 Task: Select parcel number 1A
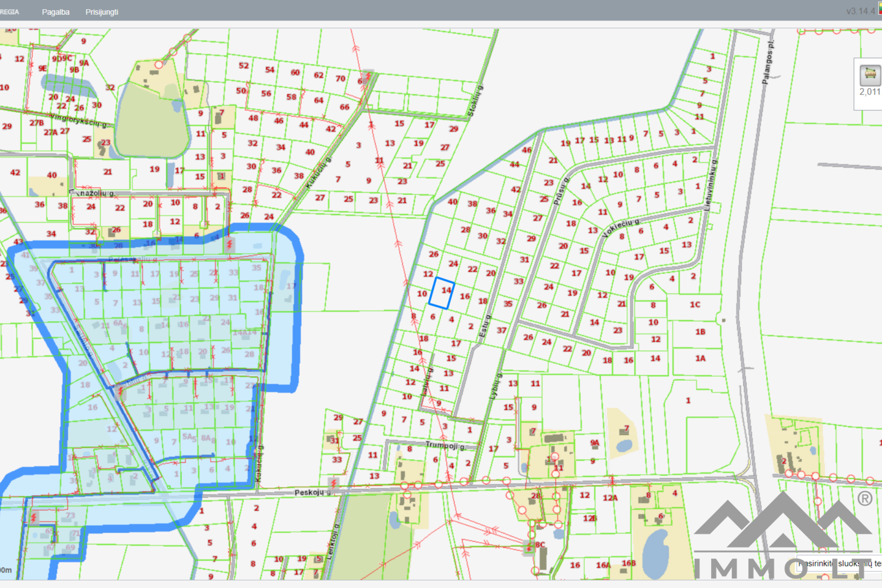[x=700, y=358]
